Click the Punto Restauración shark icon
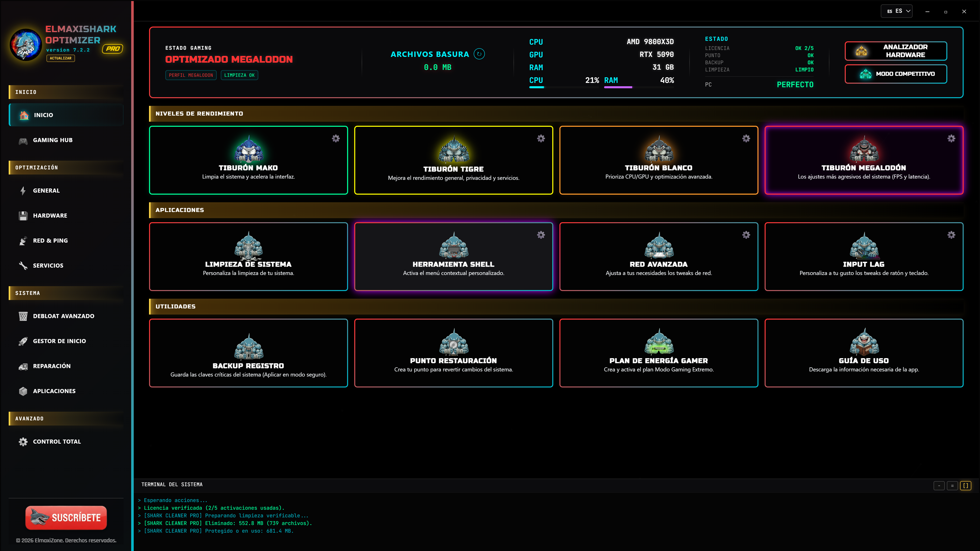The image size is (980, 551). (454, 342)
